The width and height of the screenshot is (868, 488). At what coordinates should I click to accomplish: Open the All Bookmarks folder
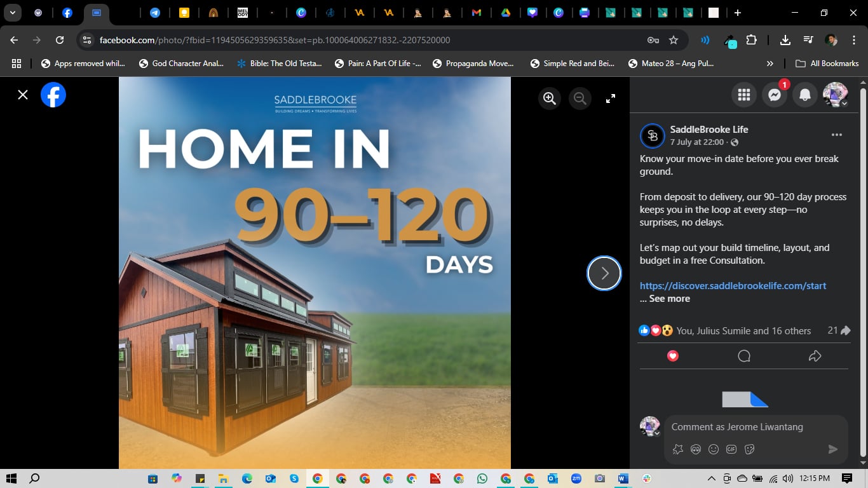click(827, 64)
